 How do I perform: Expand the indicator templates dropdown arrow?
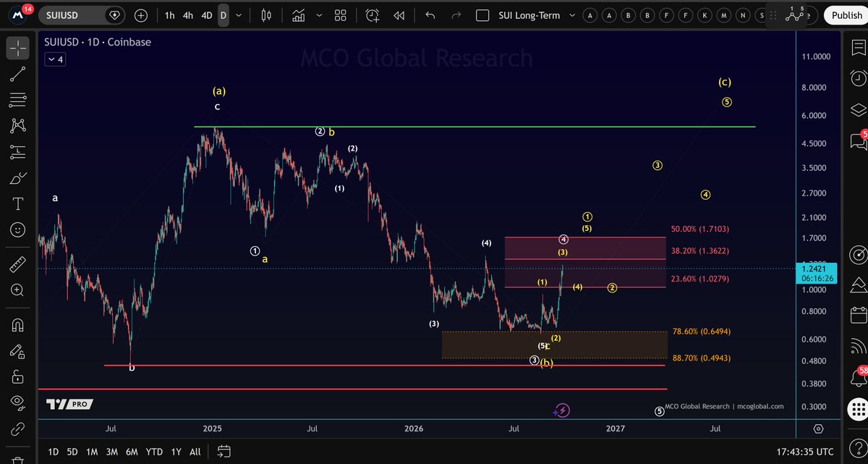coord(319,15)
